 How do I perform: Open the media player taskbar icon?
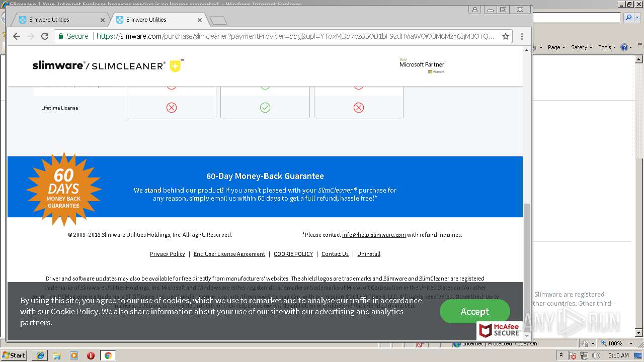click(74, 355)
